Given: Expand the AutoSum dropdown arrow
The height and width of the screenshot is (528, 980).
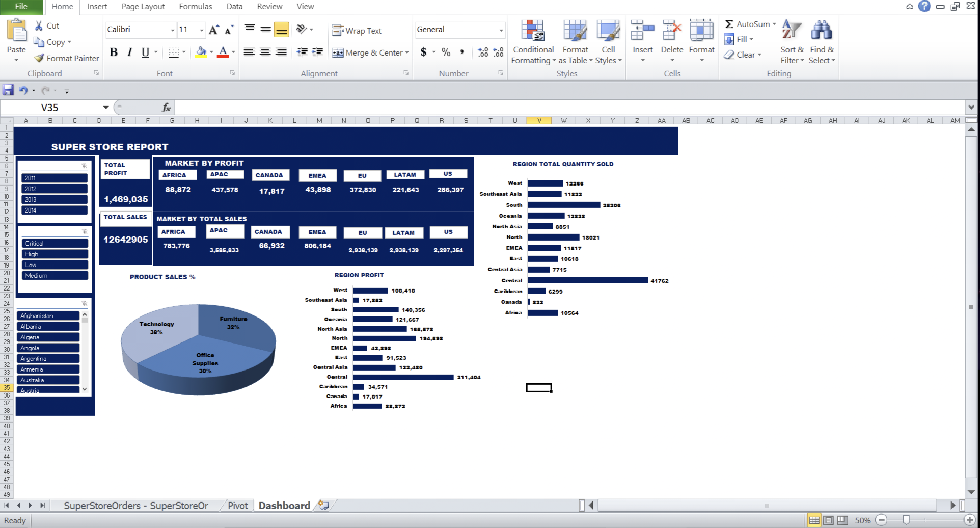Looking at the screenshot, I should pos(774,24).
